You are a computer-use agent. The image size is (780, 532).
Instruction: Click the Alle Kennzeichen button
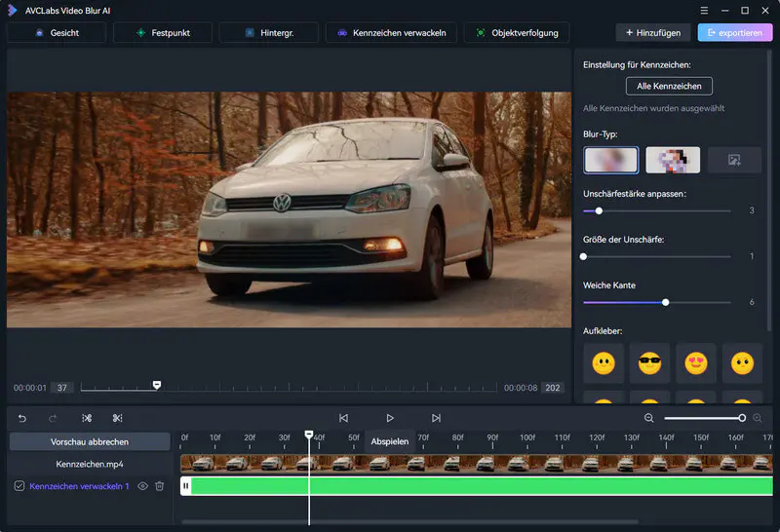pyautogui.click(x=669, y=86)
